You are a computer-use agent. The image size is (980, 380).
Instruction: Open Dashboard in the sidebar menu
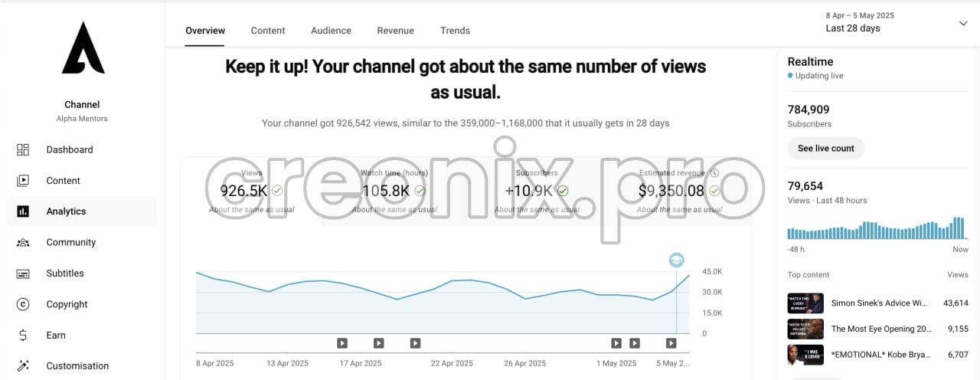pos(82,150)
